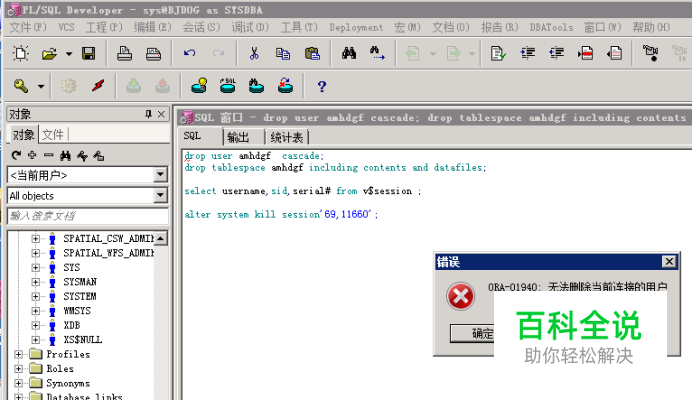692x400 pixels.
Task: Open the 文件(F) menu
Action: pyautogui.click(x=28, y=27)
